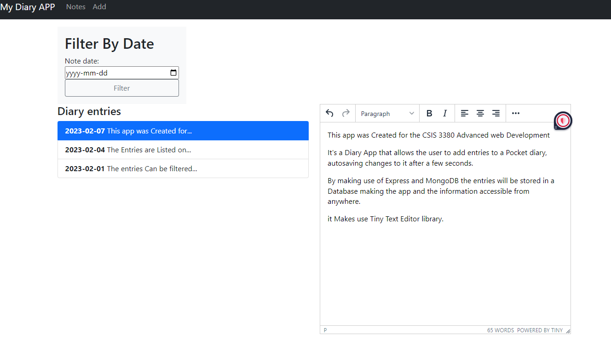Select the 2023-02-04 diary entry
Image resolution: width=611 pixels, height=364 pixels.
tap(183, 150)
